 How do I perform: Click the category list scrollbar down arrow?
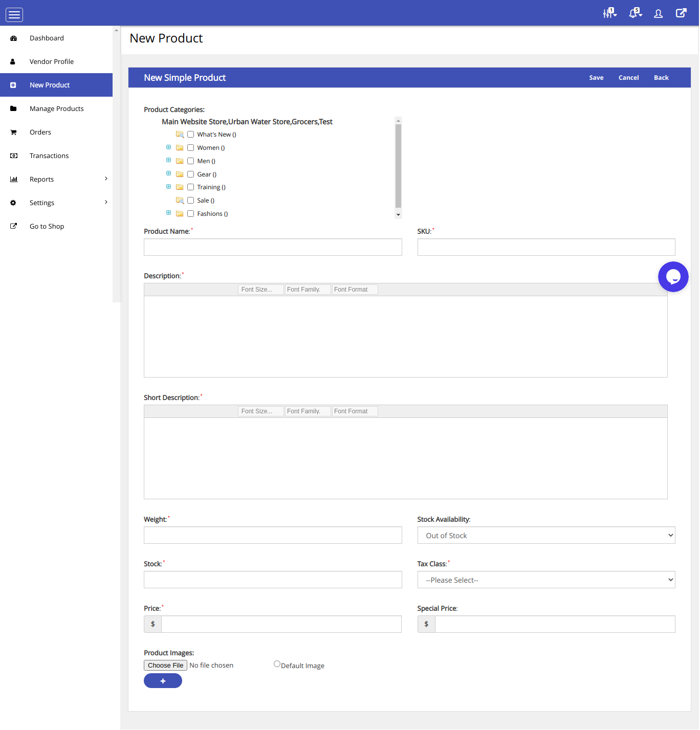click(x=398, y=215)
